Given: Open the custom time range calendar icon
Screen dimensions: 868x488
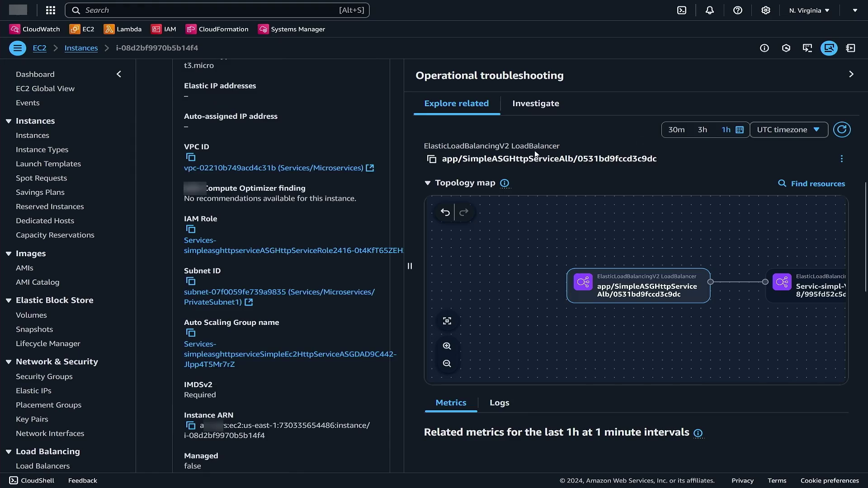Looking at the screenshot, I should click(740, 130).
